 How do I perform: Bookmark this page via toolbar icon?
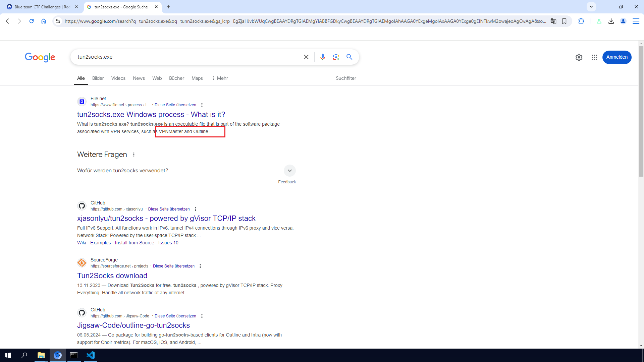564,21
